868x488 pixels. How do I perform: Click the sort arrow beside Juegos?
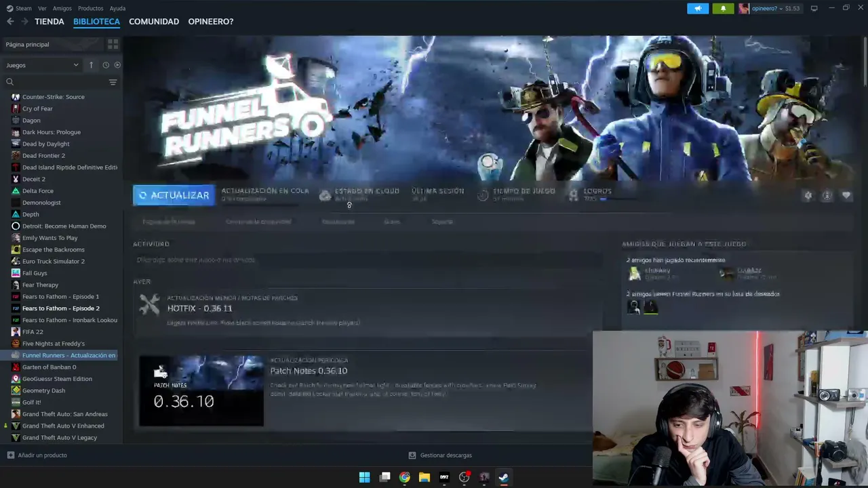coord(91,65)
